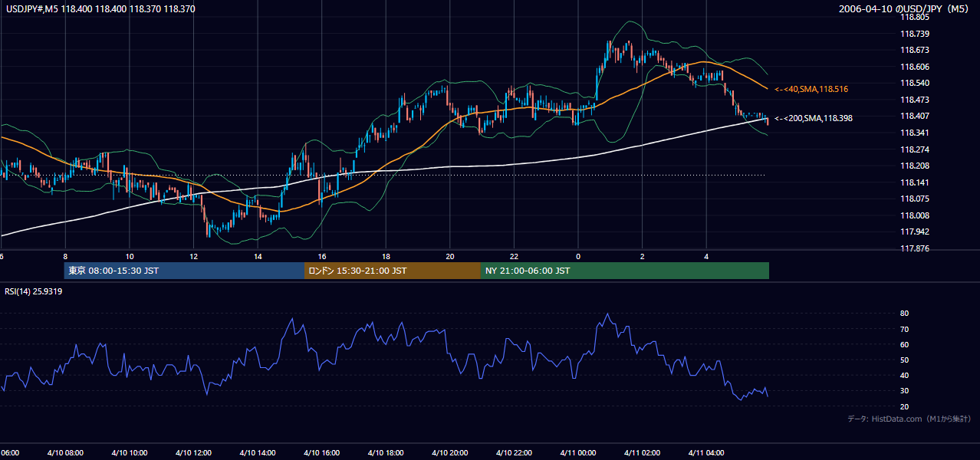Click the 117.876 price axis label
The image size is (980, 460).
click(915, 248)
